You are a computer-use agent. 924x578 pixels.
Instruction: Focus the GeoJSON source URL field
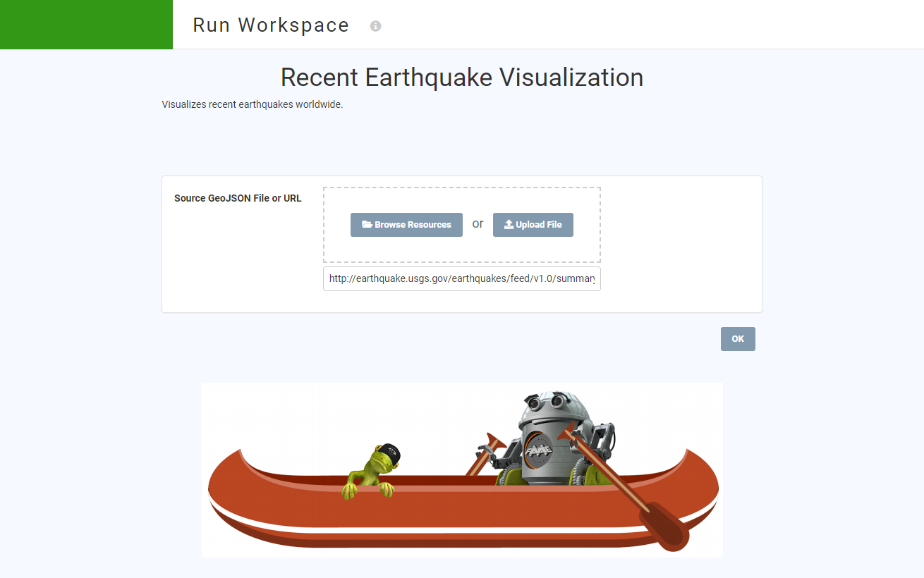click(x=462, y=278)
